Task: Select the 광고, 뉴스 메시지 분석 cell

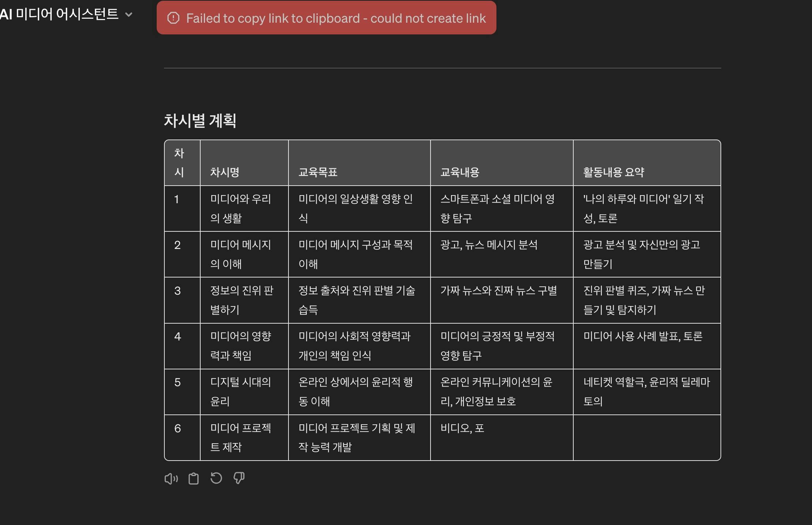Action: click(489, 245)
